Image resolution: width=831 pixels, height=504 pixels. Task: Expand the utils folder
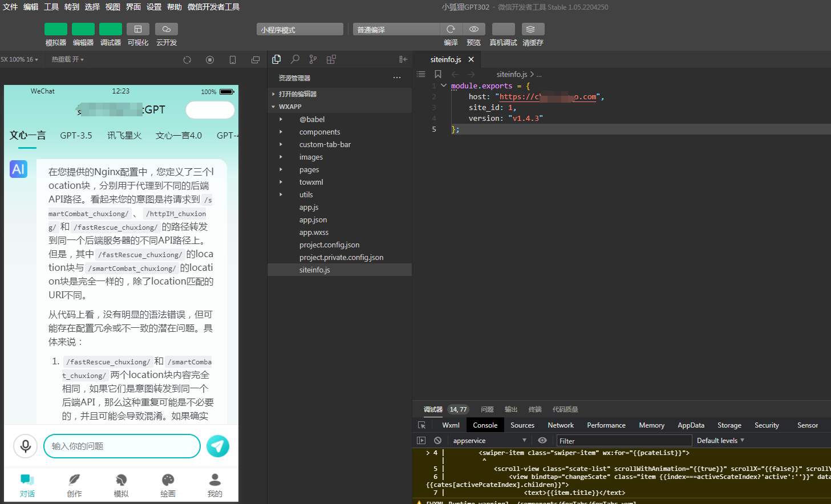pyautogui.click(x=339, y=194)
